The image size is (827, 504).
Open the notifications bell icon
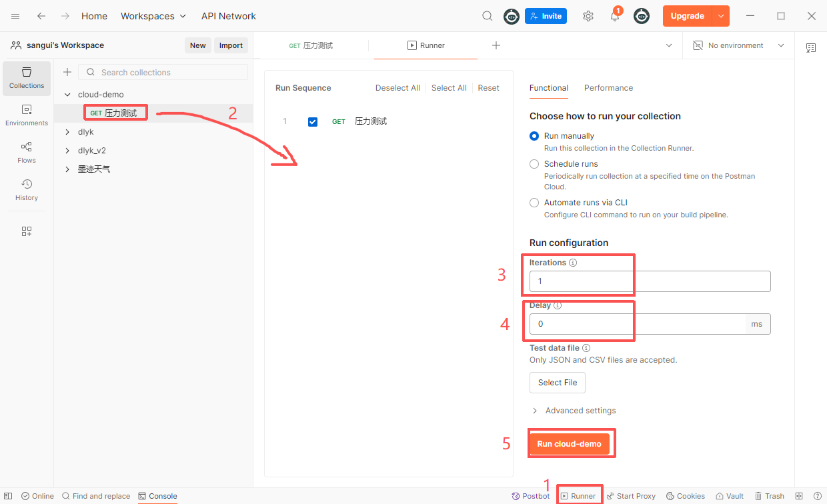615,17
